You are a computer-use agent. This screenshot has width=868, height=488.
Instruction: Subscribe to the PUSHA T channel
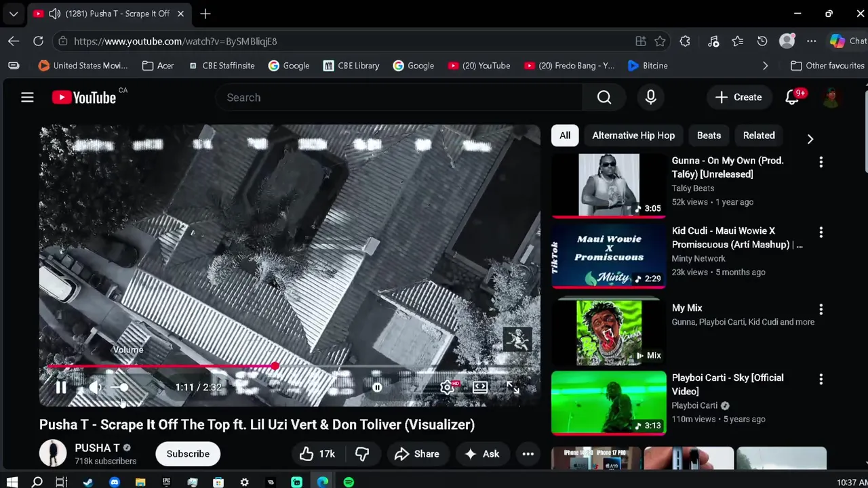(188, 454)
